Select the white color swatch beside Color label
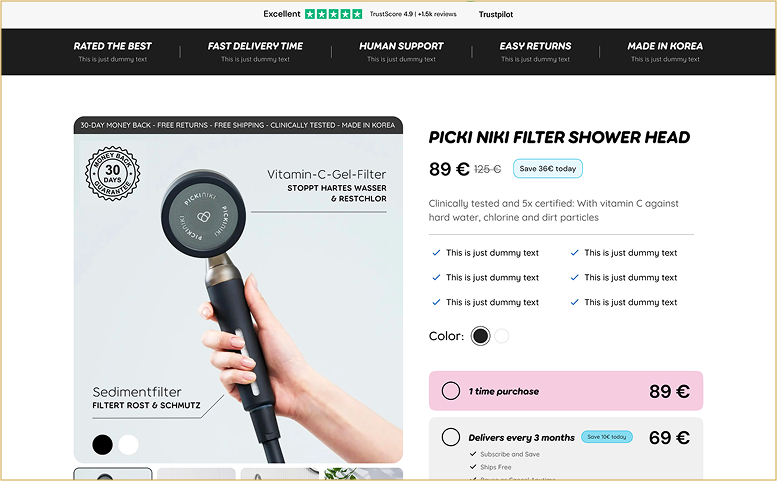 [x=501, y=336]
